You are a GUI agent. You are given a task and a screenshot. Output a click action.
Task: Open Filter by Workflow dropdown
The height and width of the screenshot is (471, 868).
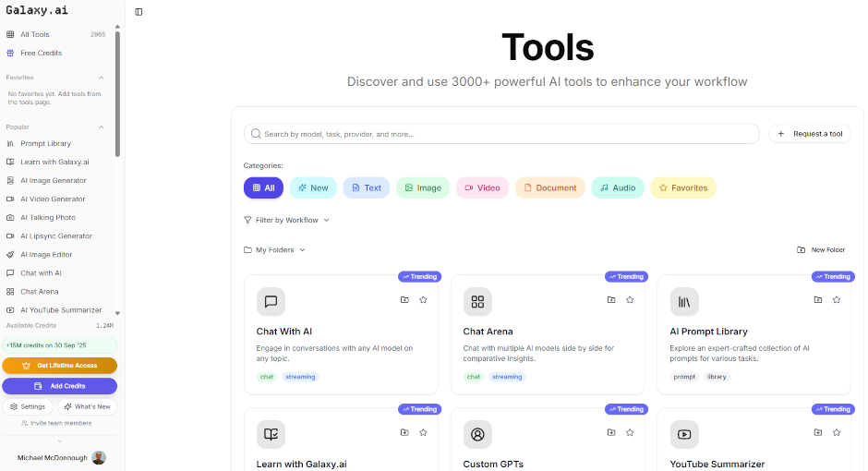pyautogui.click(x=287, y=221)
